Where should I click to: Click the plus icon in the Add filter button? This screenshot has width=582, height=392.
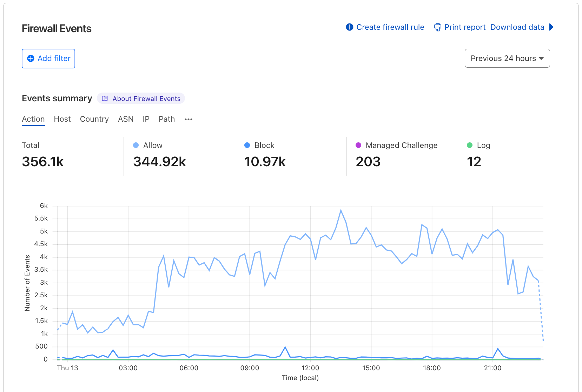[31, 59]
